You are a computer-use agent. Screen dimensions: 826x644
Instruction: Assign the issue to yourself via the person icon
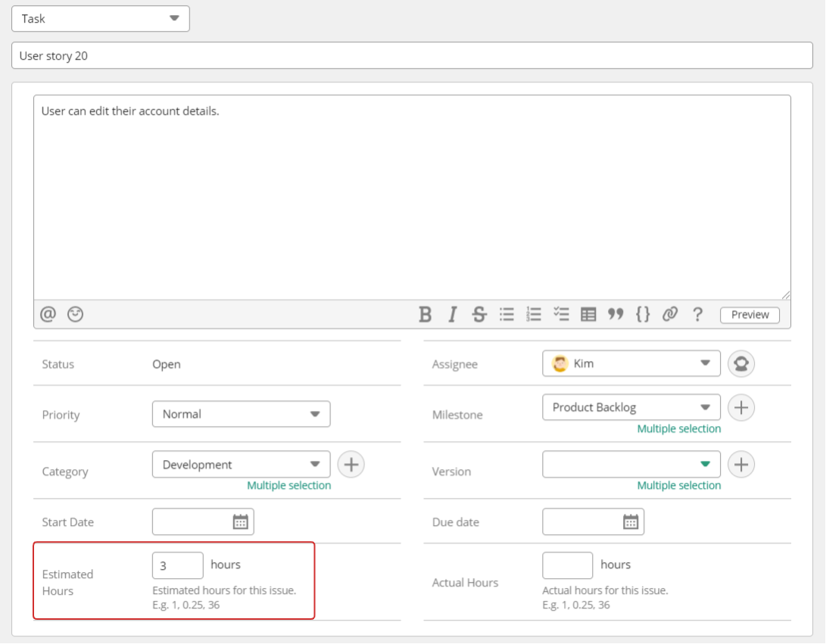(x=740, y=363)
